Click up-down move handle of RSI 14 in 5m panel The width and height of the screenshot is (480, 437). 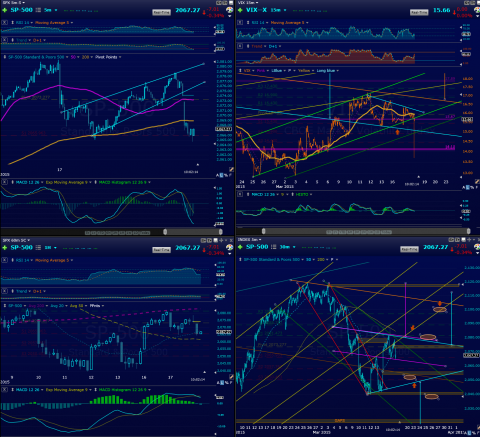pyautogui.click(x=13, y=23)
